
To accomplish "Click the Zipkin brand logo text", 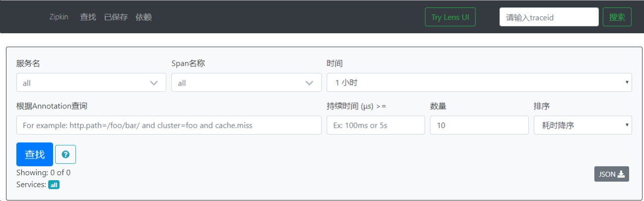I will coord(59,17).
